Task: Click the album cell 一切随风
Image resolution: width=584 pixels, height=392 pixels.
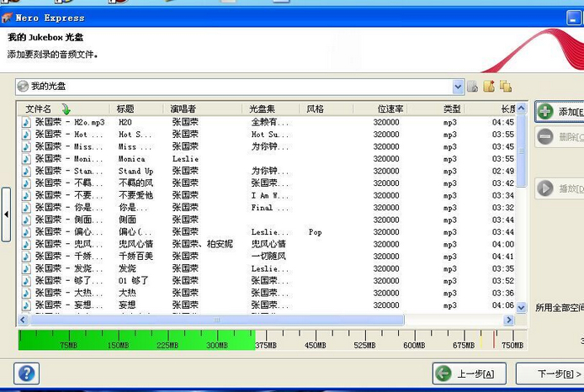Action: [x=268, y=257]
